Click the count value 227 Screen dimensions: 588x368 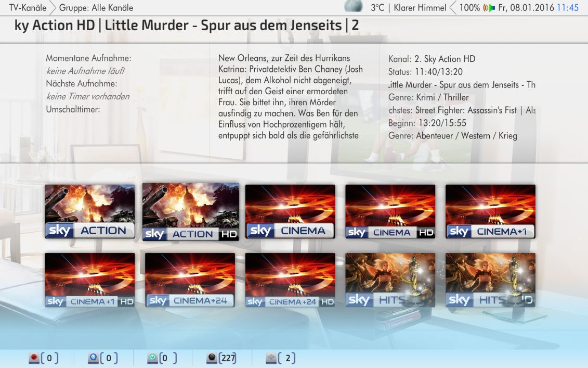(228, 358)
